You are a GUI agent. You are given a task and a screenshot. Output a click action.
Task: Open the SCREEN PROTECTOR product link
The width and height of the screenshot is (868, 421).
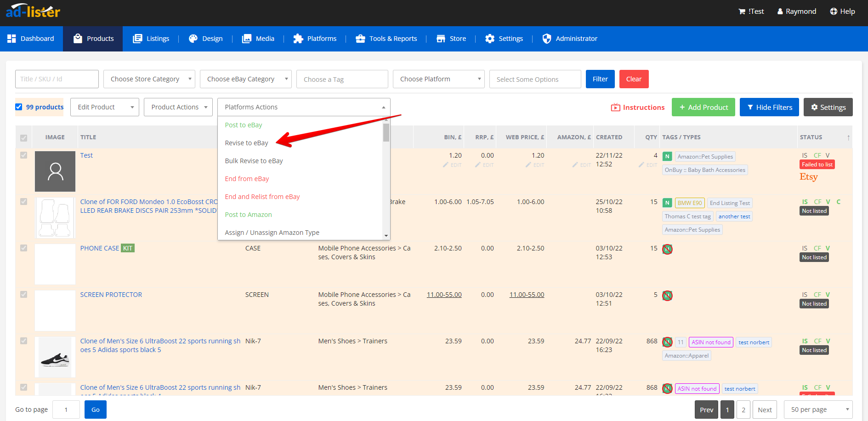click(111, 295)
